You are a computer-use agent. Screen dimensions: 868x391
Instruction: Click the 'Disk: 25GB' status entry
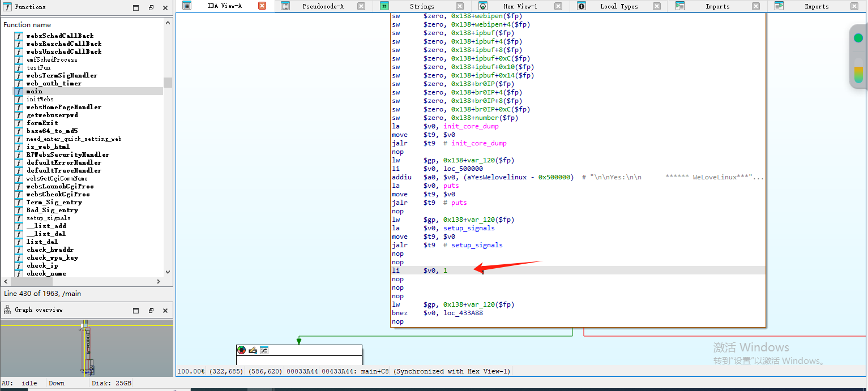112,383
